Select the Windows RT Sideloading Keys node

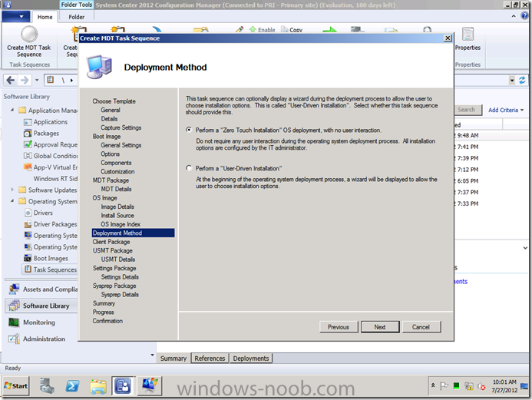pyautogui.click(x=55, y=178)
